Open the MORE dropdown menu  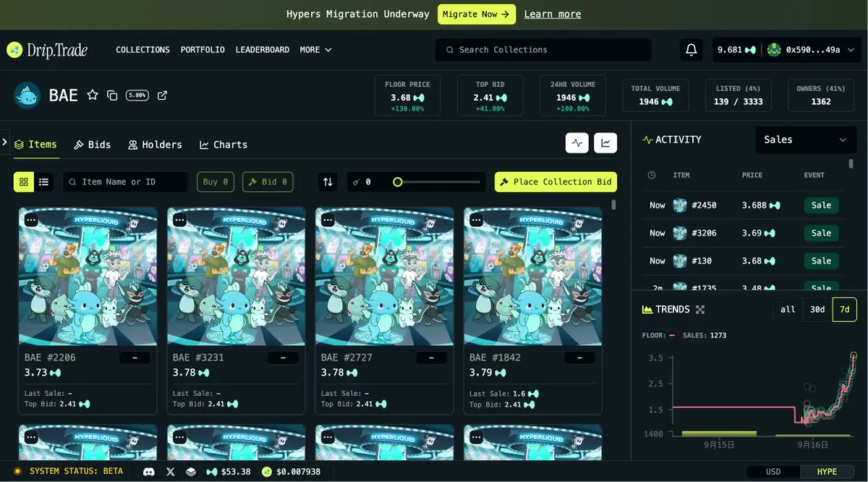315,50
